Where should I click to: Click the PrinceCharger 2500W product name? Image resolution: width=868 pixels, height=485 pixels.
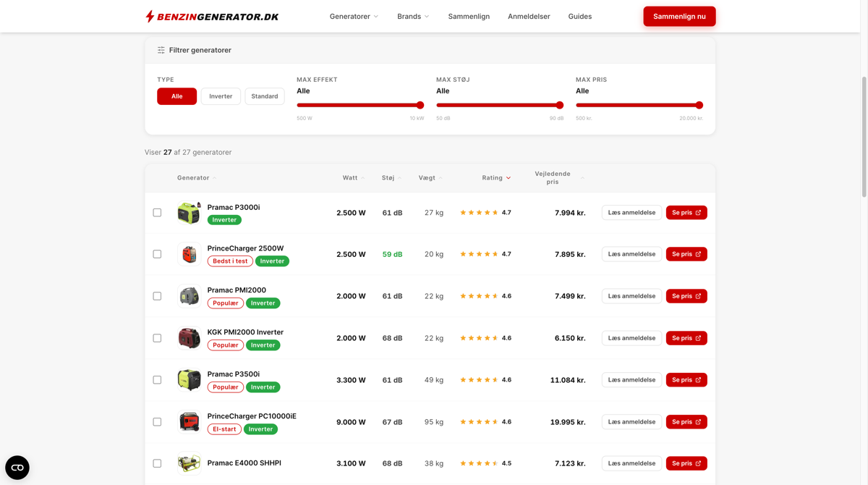tap(245, 249)
